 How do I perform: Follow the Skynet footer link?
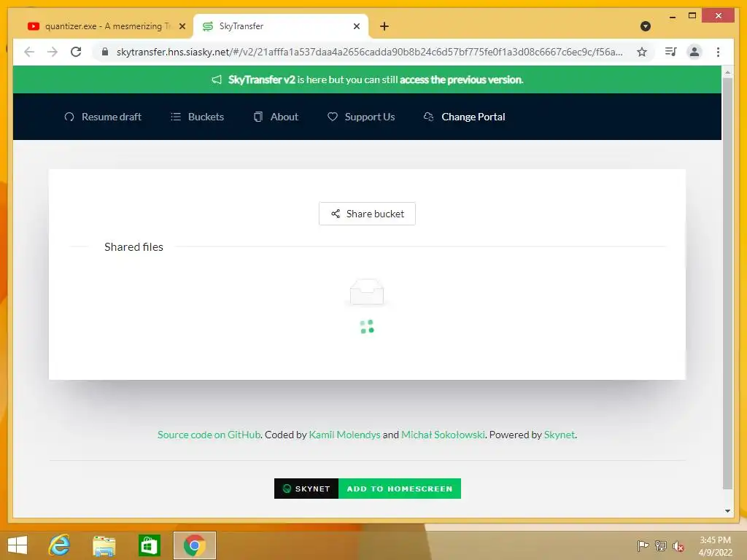(560, 435)
